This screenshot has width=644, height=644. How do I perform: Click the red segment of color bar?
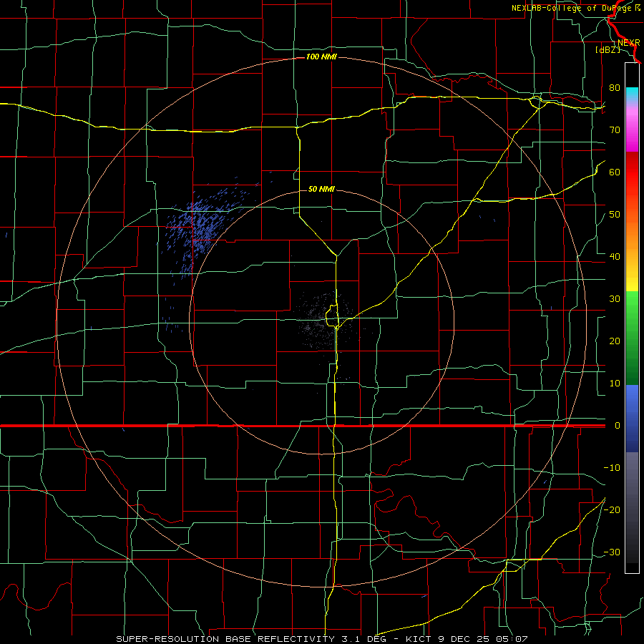632,172
